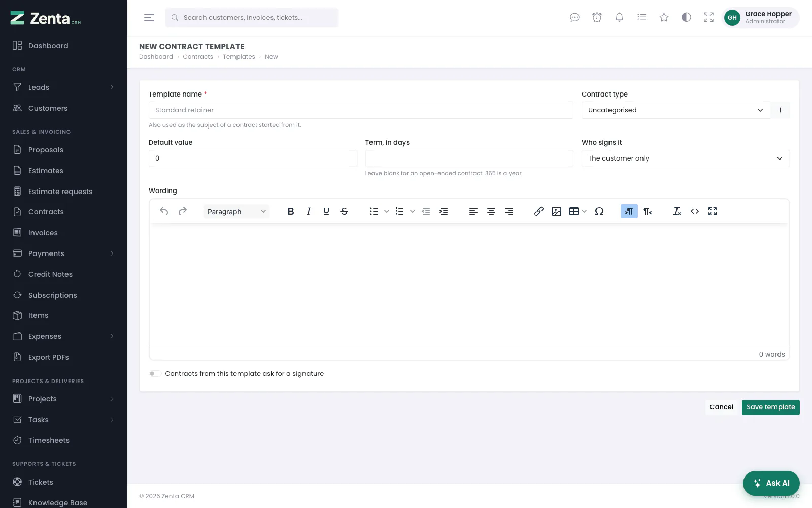Click the Save template button
This screenshot has width=812, height=508.
click(770, 407)
